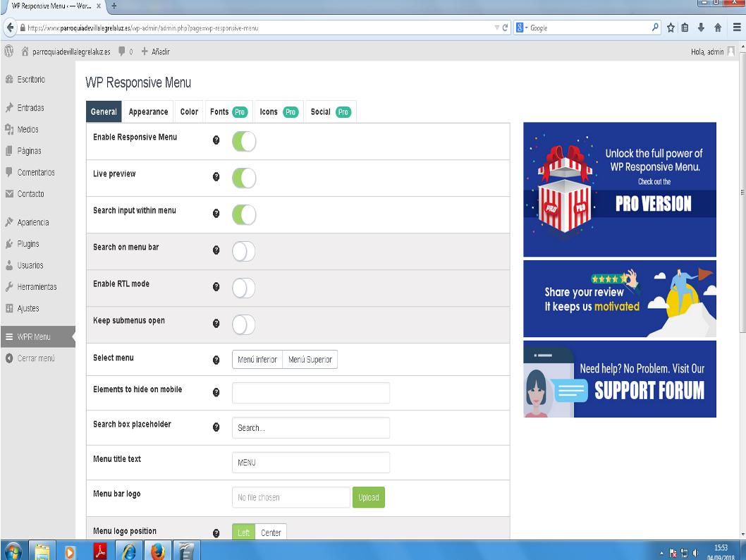746x560 pixels.
Task: Open Ajustes in the sidebar
Action: coord(28,308)
